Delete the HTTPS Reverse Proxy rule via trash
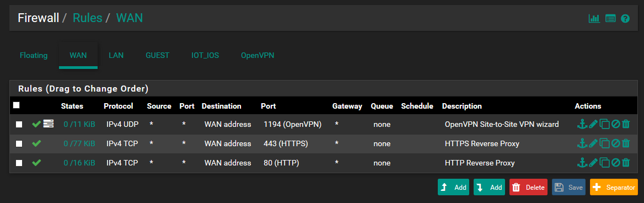 (x=625, y=143)
